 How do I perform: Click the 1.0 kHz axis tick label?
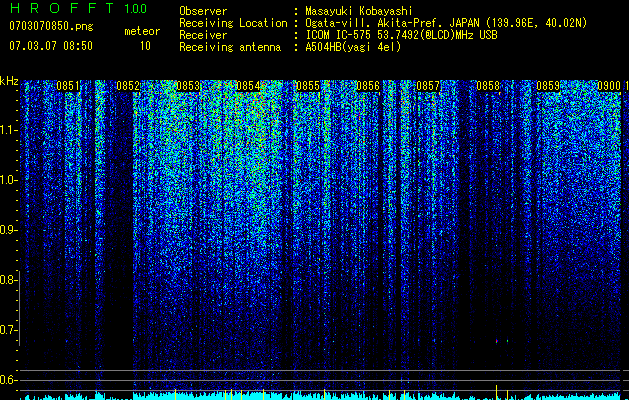pos(8,180)
